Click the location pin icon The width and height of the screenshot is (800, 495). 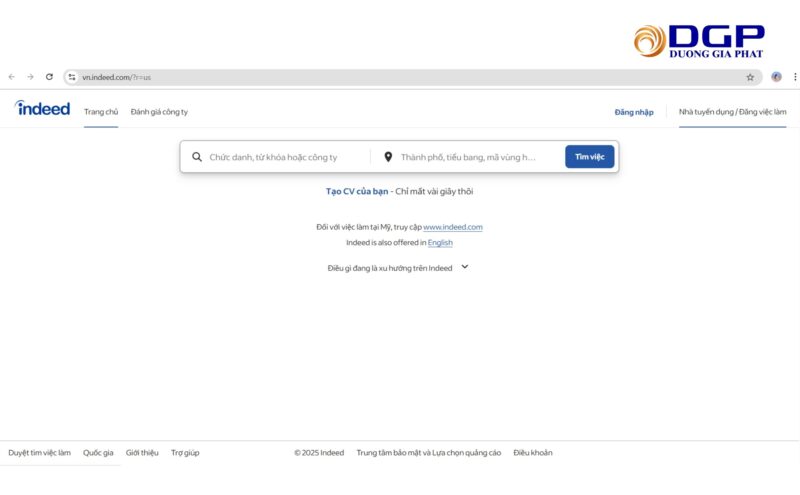pos(388,157)
